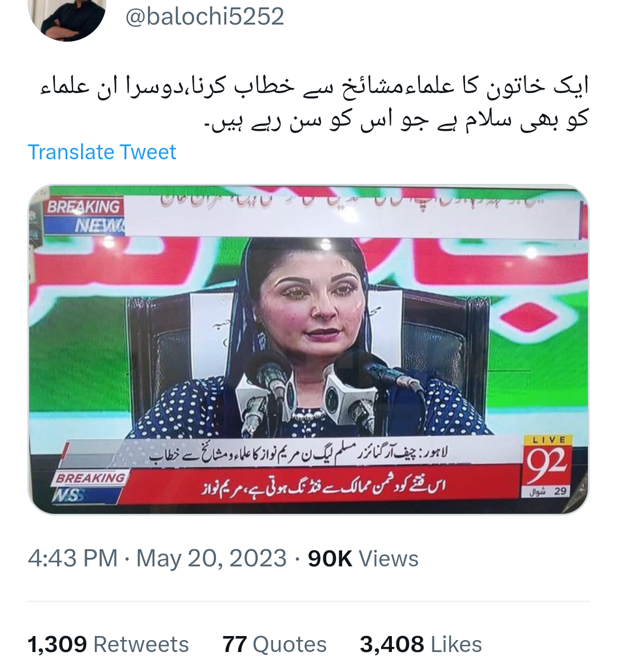Open the 3,408 Likes list
Screen dimensions: 617x672
(x=420, y=644)
